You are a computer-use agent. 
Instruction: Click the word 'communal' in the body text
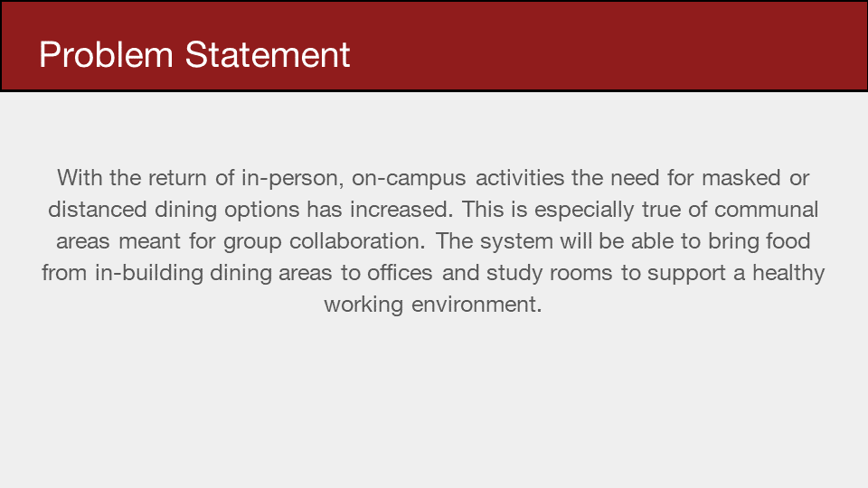766,210
